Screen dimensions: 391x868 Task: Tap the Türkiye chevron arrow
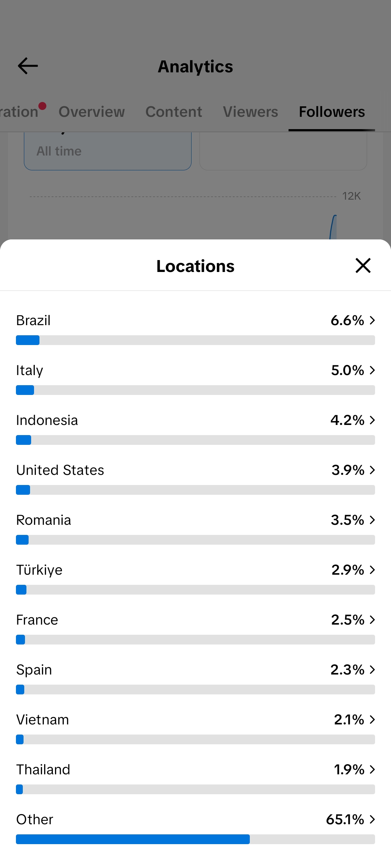click(372, 570)
